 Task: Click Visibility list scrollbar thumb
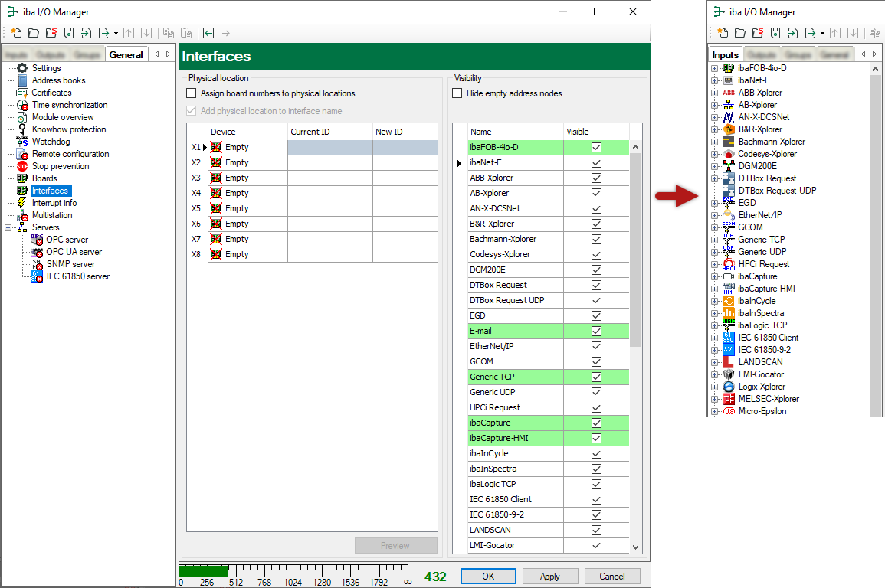(x=635, y=249)
